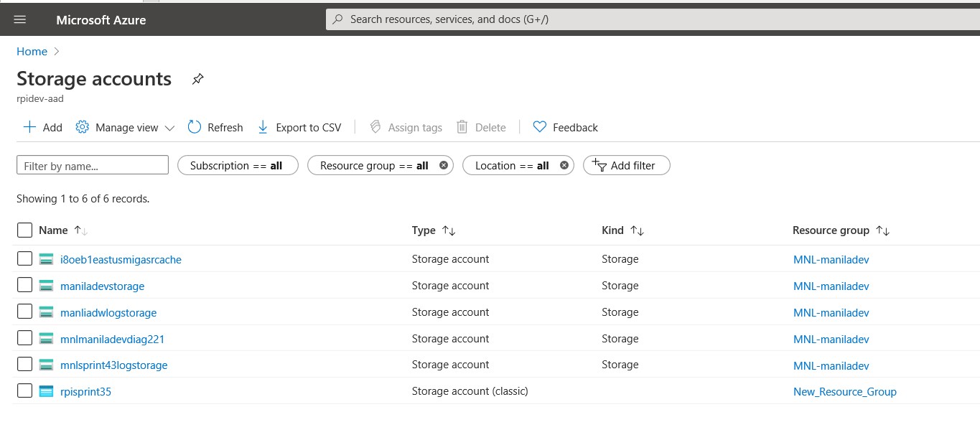Open the Azure portal hamburger menu
Screen dimensions: 980x435
click(x=20, y=20)
